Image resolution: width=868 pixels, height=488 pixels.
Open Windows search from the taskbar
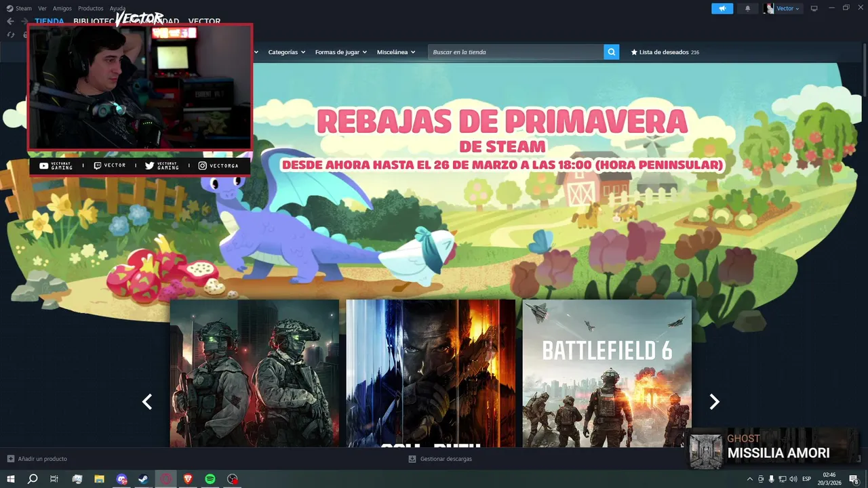33,479
